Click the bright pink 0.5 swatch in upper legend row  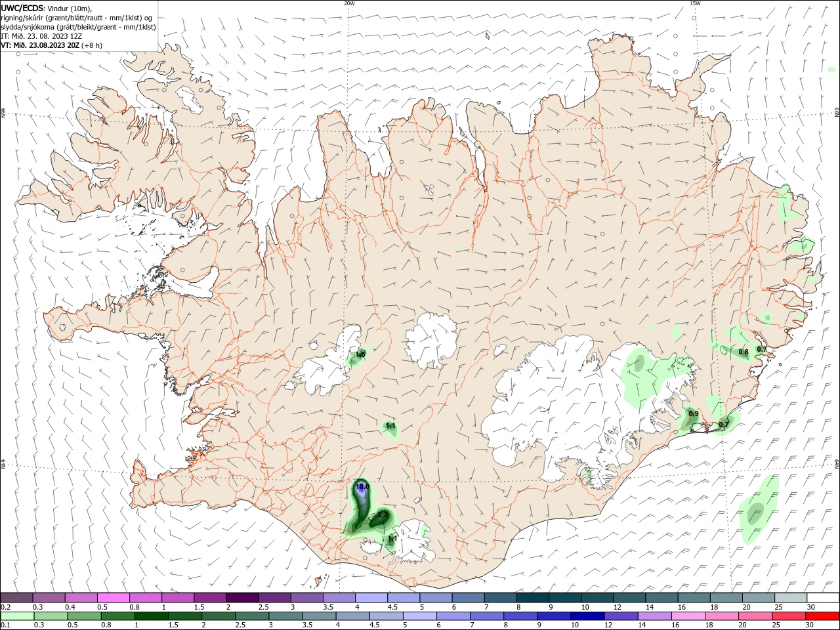point(113,597)
